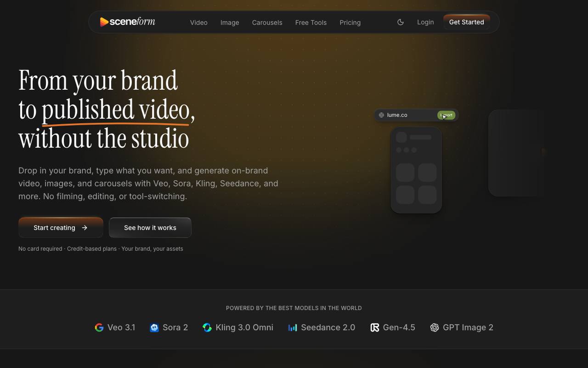Screen dimensions: 588x368
Task: Click the 'Drop in your brand' description paragraph
Action: pos(148,184)
